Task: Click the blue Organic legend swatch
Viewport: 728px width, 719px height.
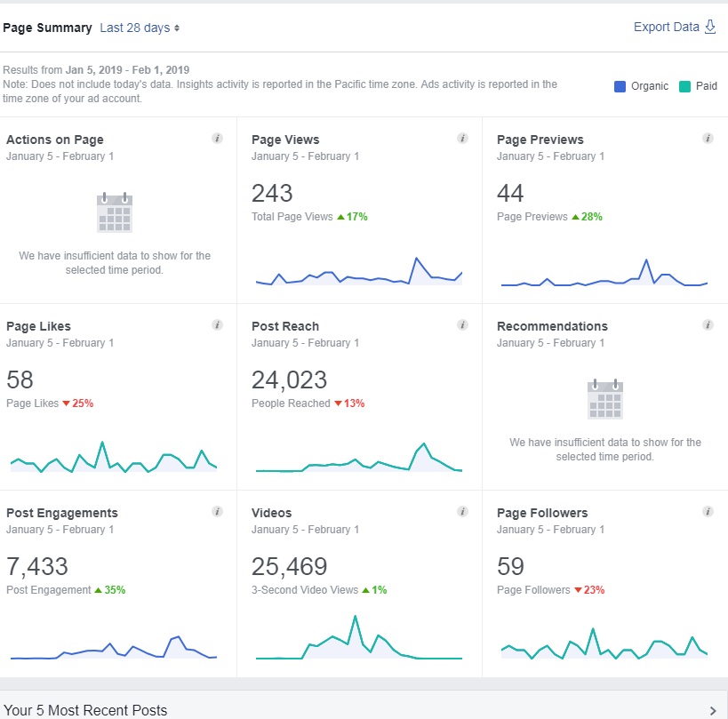Action: (620, 86)
